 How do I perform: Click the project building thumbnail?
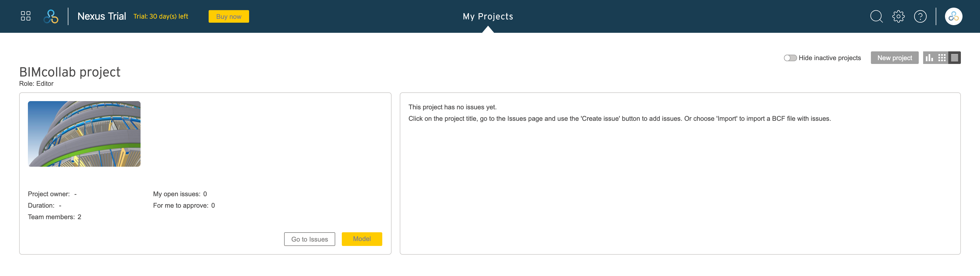click(84, 134)
